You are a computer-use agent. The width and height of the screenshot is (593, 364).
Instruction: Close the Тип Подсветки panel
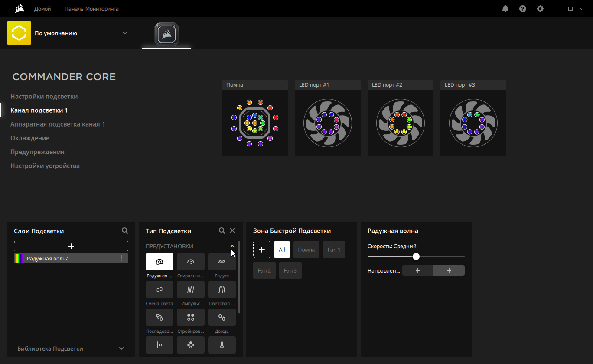pos(232,231)
